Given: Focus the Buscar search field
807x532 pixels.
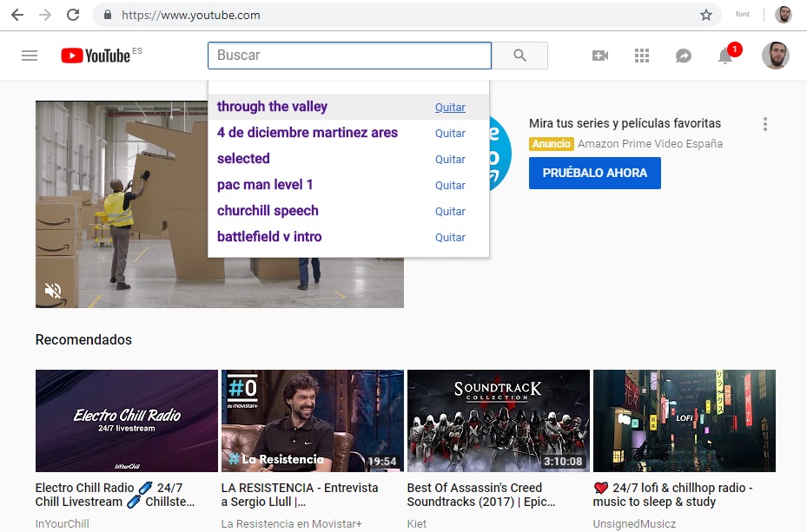Looking at the screenshot, I should pyautogui.click(x=349, y=56).
